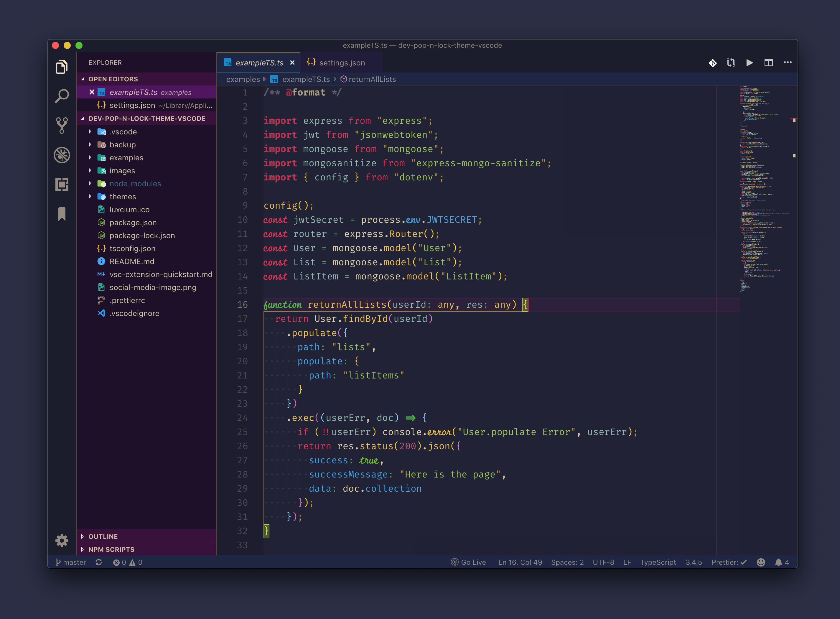Viewport: 840px width, 619px height.
Task: Toggle Go Live server in status bar
Action: [x=468, y=562]
